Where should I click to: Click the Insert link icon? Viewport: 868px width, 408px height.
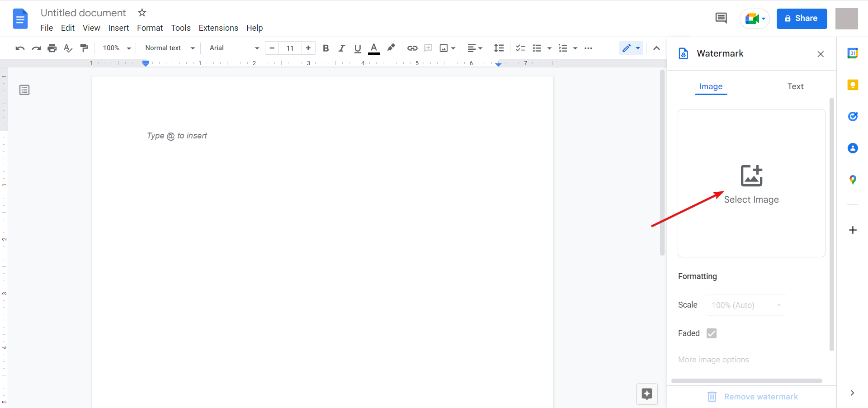tap(412, 48)
